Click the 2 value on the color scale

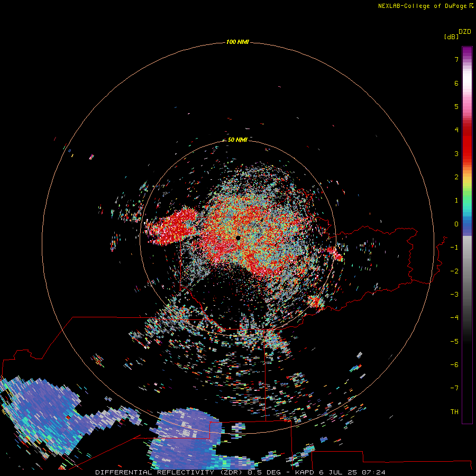pyautogui.click(x=456, y=177)
